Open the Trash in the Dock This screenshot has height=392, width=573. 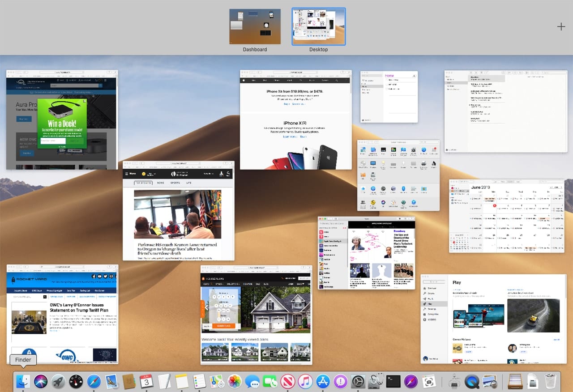(550, 381)
